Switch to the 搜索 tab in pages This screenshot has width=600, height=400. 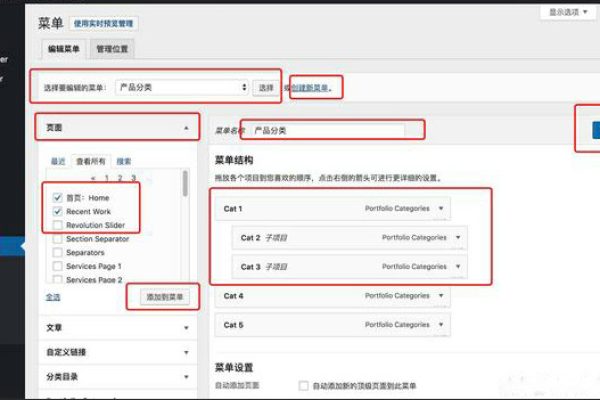[x=124, y=160]
